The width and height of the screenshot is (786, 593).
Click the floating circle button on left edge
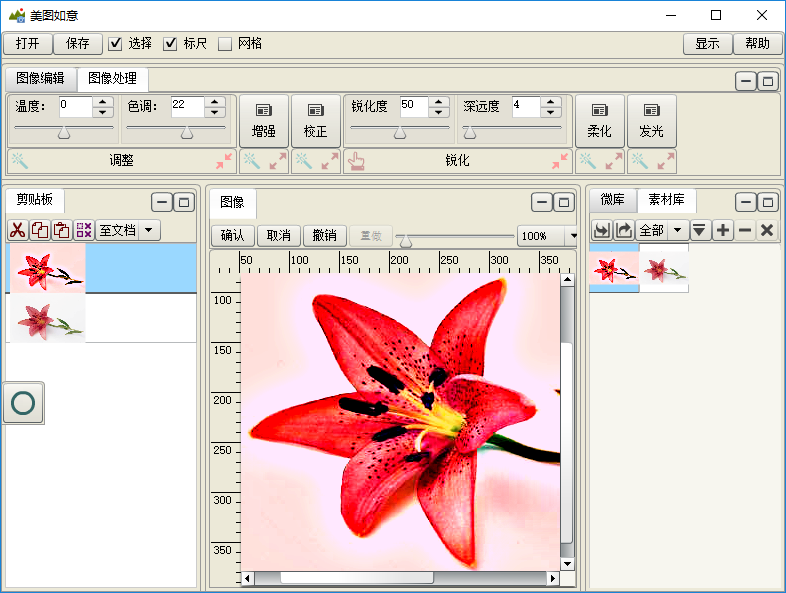tap(24, 403)
